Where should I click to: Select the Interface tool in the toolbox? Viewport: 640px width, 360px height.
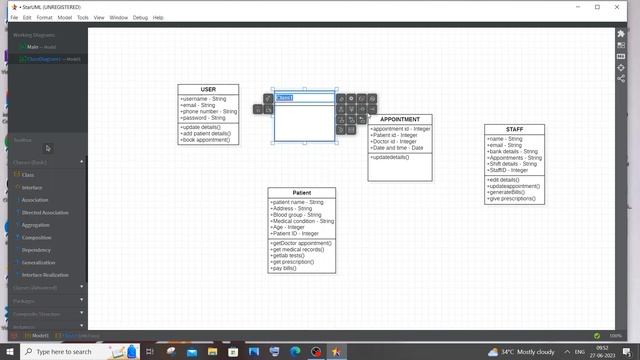point(31,187)
